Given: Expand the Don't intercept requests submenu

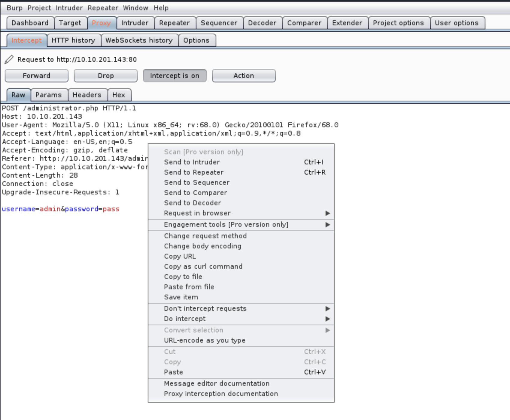Looking at the screenshot, I should (x=327, y=308).
